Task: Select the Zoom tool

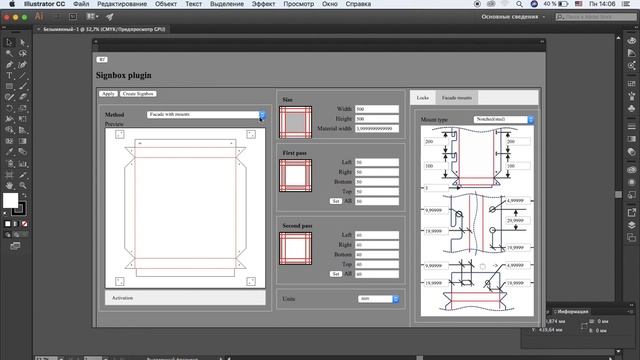Action: 23,186
